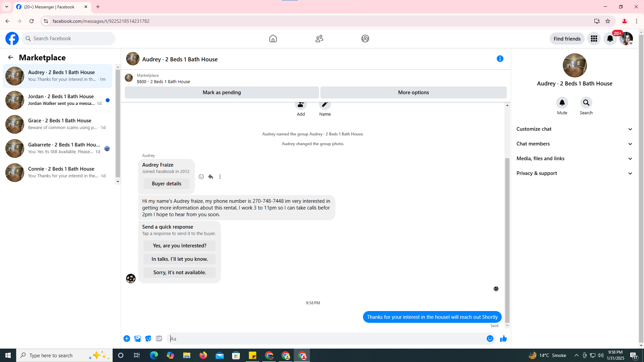Open the Groups icon in top navigation
This screenshot has height=362, width=644.
coord(365,39)
